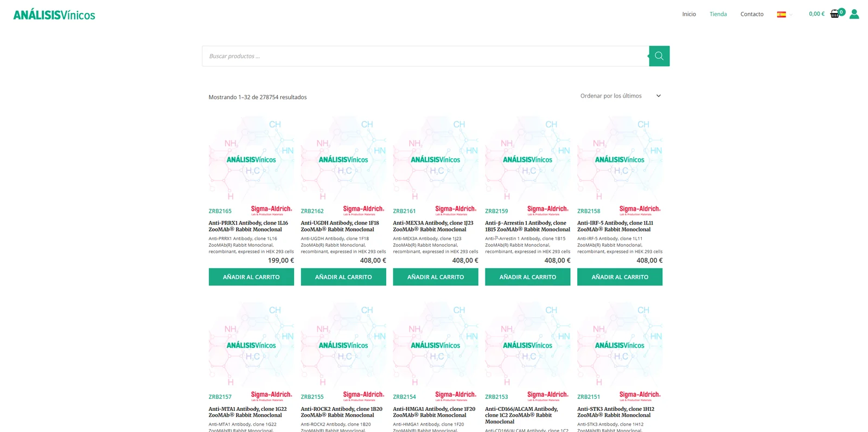868x432 pixels.
Task: Click the ZRB2161 SKU code
Action: pos(405,211)
